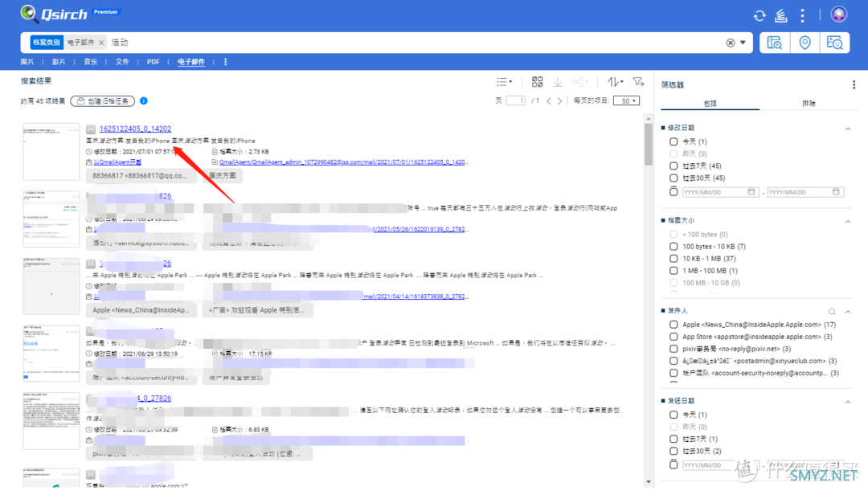The height and width of the screenshot is (491, 868).
Task: Click the download icon in results toolbar
Action: [x=558, y=82]
